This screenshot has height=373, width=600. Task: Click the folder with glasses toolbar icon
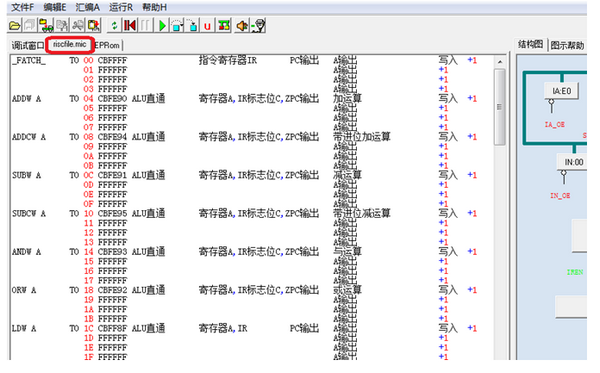pos(46,26)
